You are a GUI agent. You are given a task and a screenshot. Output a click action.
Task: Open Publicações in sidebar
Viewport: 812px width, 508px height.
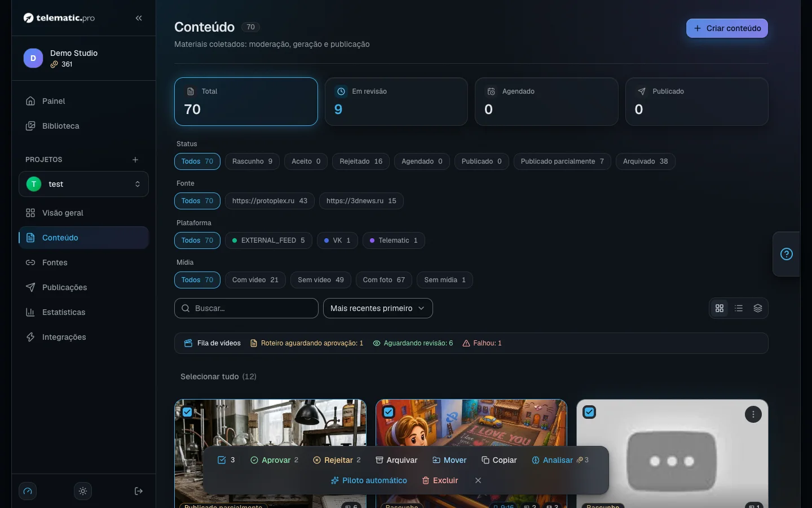click(x=83, y=287)
